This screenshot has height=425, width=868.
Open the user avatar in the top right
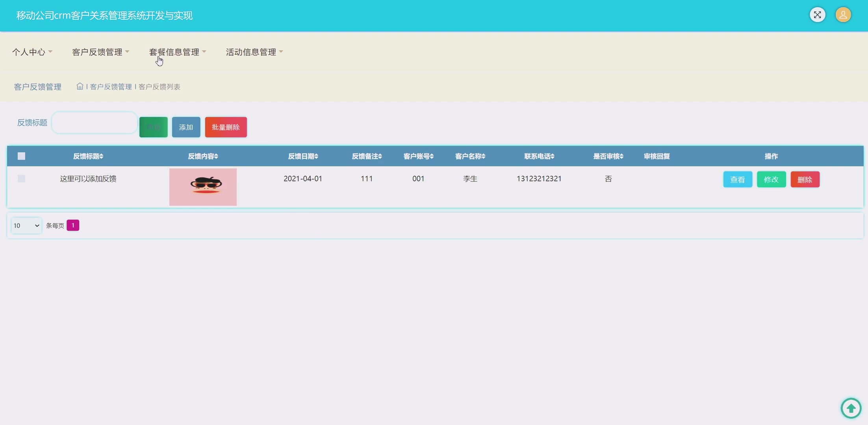click(x=843, y=15)
